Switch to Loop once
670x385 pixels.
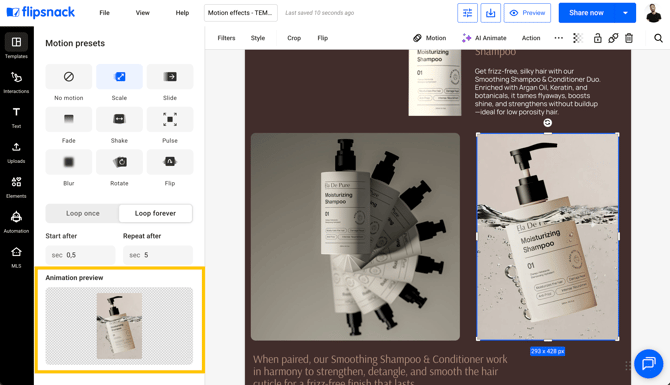(x=82, y=213)
